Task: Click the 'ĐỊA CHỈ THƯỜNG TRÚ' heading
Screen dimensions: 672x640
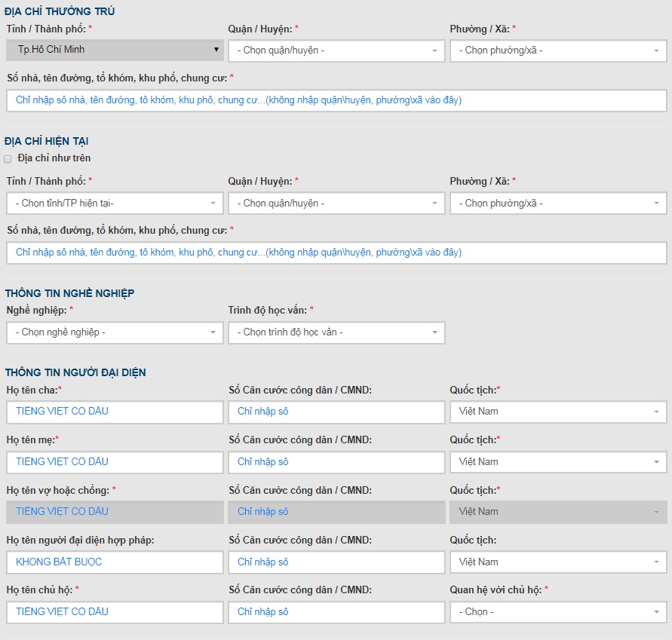Action: pyautogui.click(x=60, y=11)
